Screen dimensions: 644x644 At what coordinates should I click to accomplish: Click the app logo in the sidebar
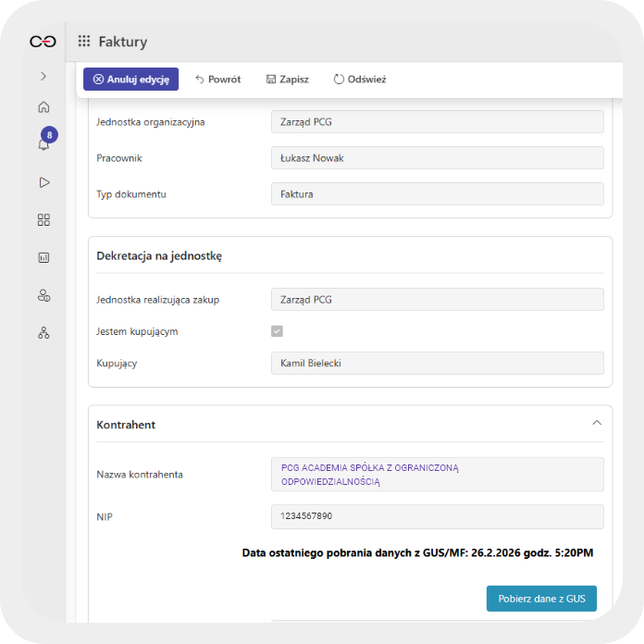point(43,42)
